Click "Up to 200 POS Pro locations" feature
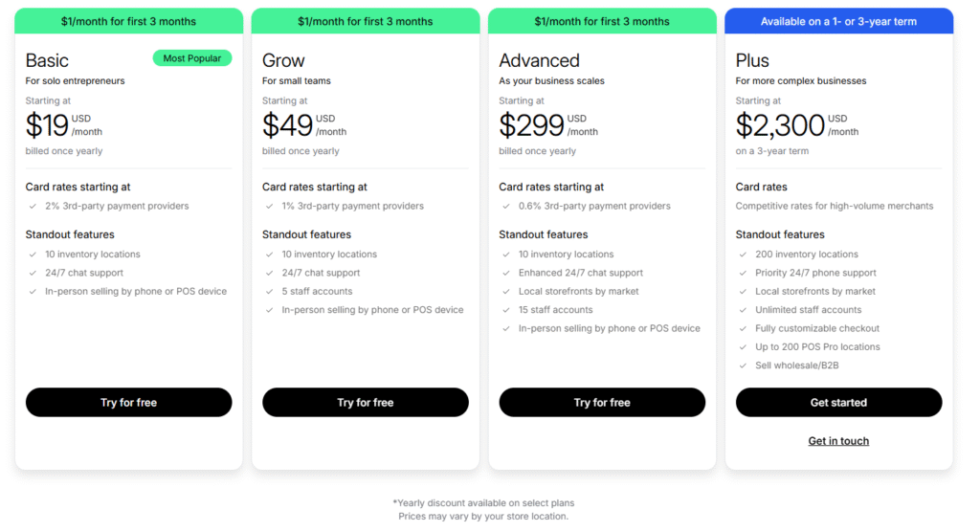Screen dimensions: 980x532 coord(817,347)
